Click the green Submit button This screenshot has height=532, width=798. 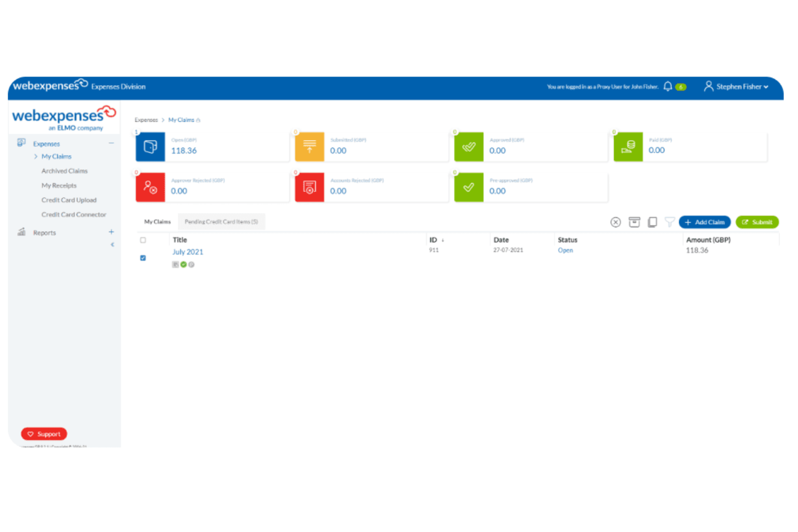click(x=757, y=222)
